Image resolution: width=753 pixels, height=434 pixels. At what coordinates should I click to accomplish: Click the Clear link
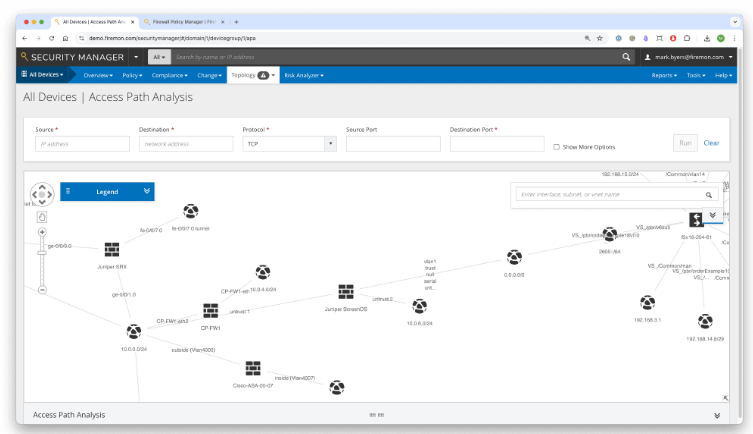coord(711,143)
